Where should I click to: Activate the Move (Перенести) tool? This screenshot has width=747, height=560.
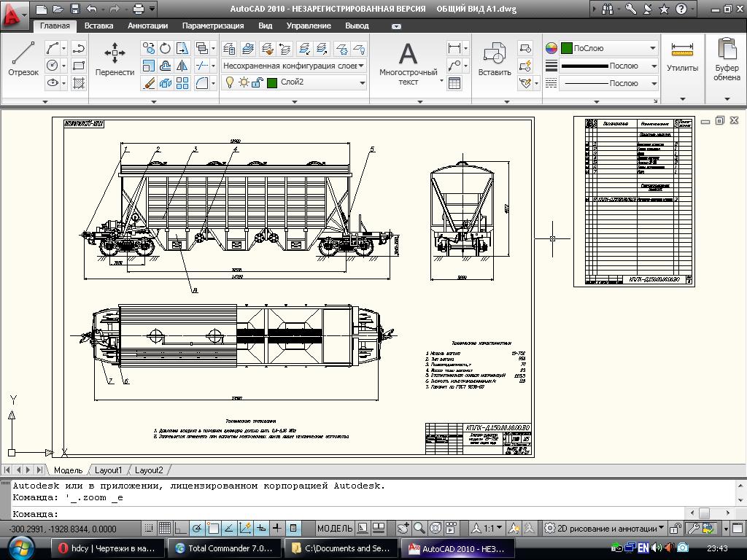pos(115,58)
